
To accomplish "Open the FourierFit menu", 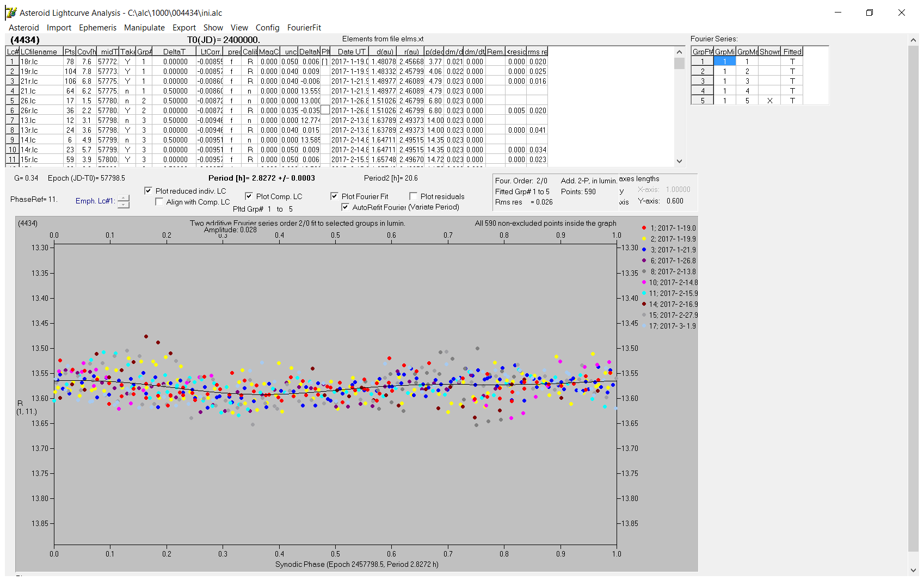I will pyautogui.click(x=304, y=28).
